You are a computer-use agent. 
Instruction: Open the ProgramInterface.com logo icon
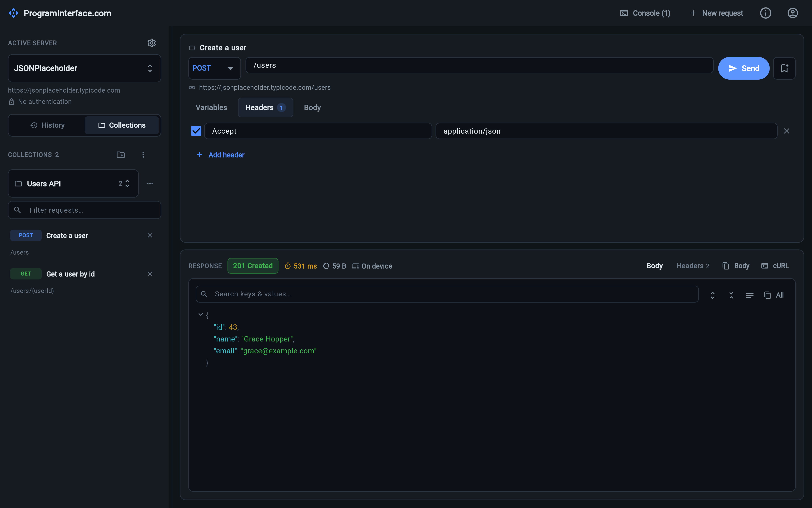point(13,13)
